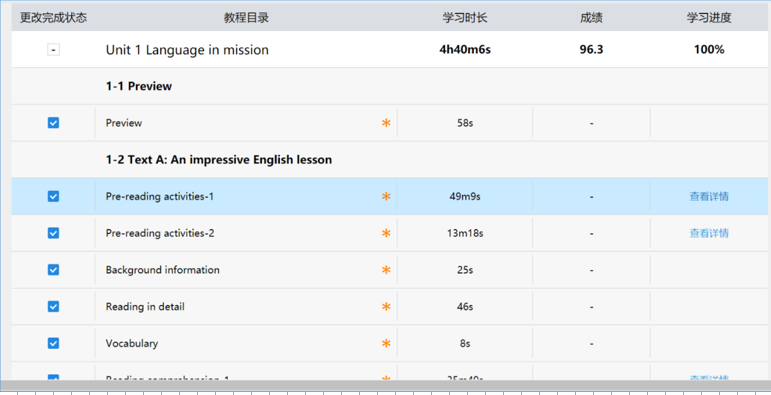Click the 49m9s duration cell
Viewport: 771px width, 395px height.
pyautogui.click(x=465, y=197)
